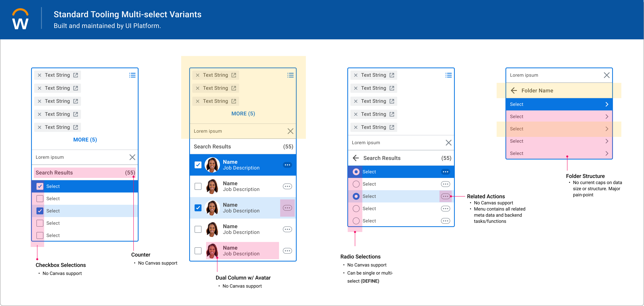The height and width of the screenshot is (306, 644).
Task: Click back arrow to collapse Search Results view
Action: point(356,158)
